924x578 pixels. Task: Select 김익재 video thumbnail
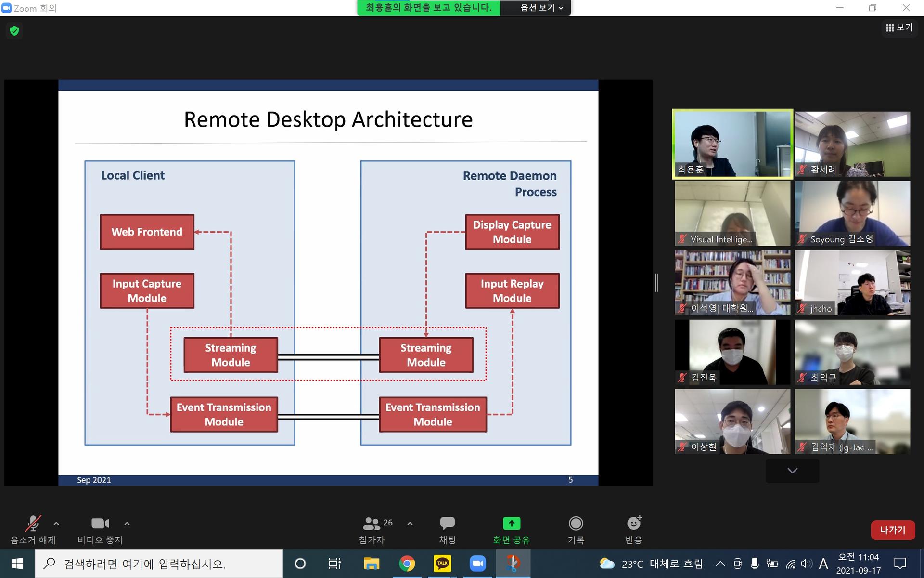852,421
